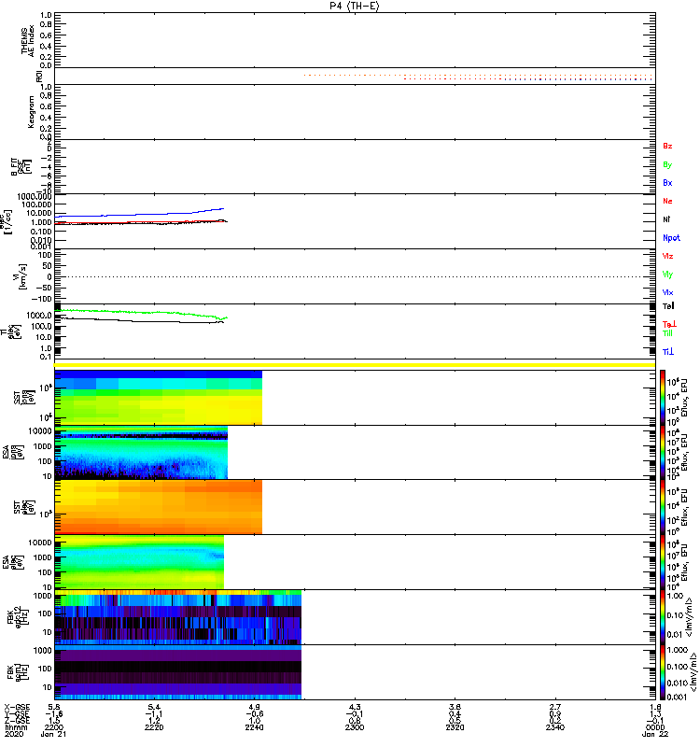Screen dimensions: 700x747
Task: Click the ESA ion spectrogram data
Action: point(141,453)
